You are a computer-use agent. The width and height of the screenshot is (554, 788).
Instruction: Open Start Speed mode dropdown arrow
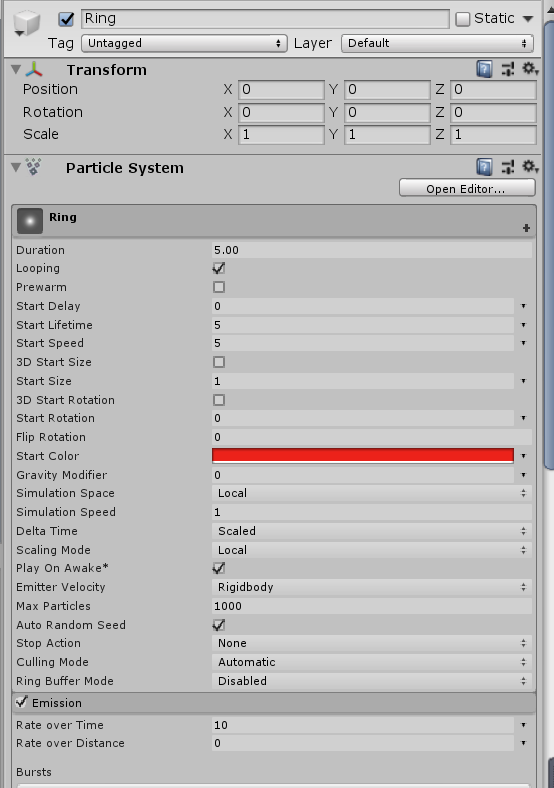click(x=523, y=343)
